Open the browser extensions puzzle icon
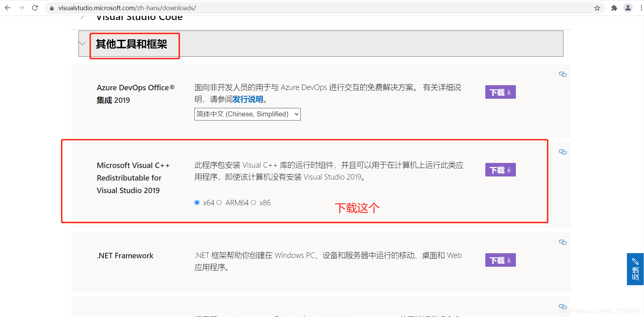 (x=614, y=8)
